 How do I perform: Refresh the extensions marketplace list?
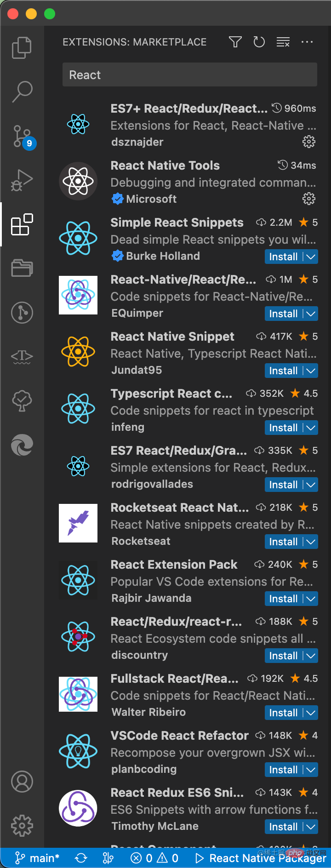259,42
